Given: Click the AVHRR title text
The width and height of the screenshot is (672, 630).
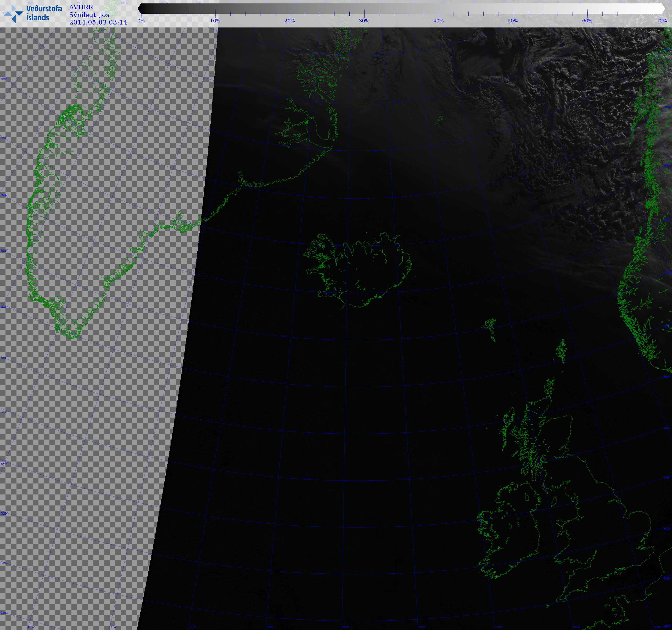Looking at the screenshot, I should click(x=81, y=7).
